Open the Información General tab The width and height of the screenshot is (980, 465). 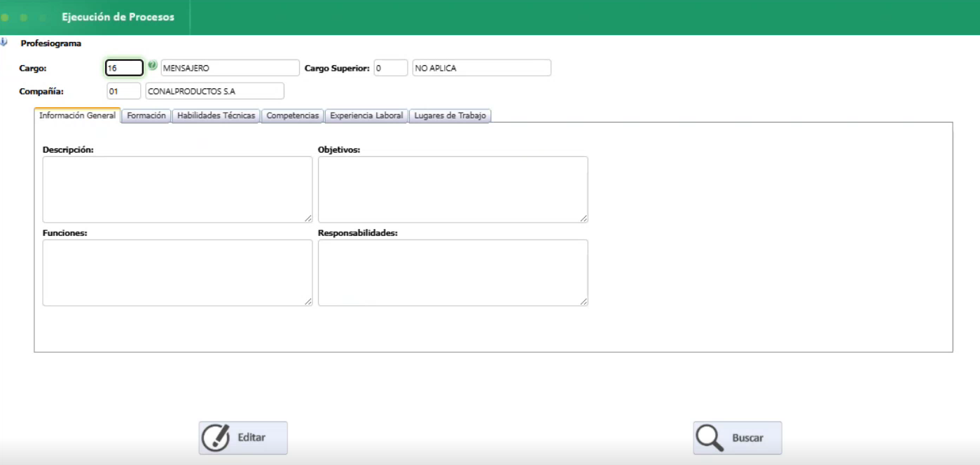77,116
